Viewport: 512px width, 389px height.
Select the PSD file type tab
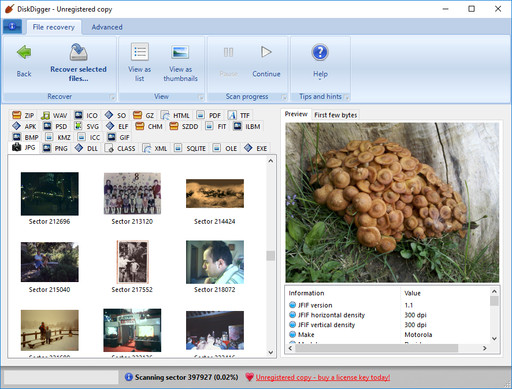tap(55, 126)
